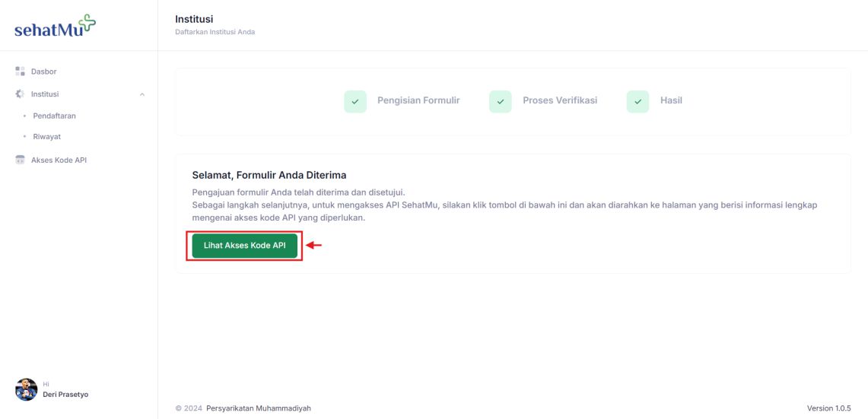The height and width of the screenshot is (419, 868).
Task: Click the 'Daftarkan Institusi Anda' subtitle
Action: [x=215, y=32]
